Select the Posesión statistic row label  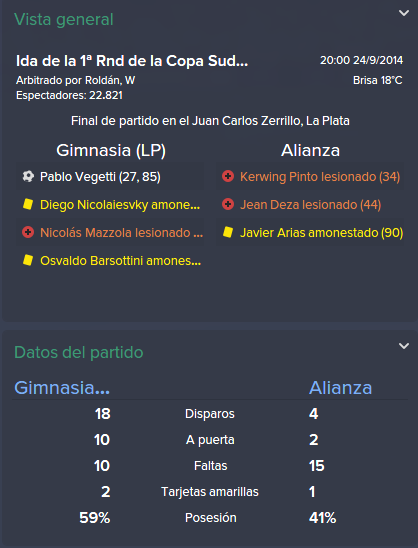tap(211, 518)
